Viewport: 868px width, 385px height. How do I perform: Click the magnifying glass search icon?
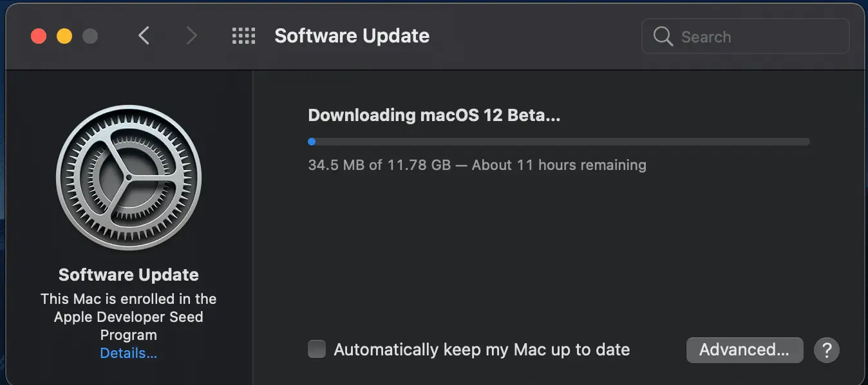pyautogui.click(x=663, y=37)
